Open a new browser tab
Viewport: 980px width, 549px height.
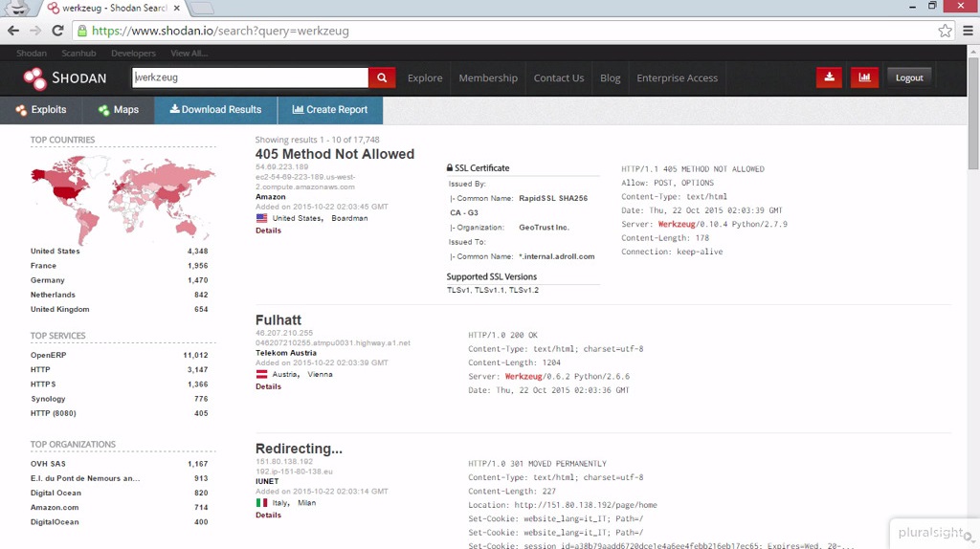point(201,8)
